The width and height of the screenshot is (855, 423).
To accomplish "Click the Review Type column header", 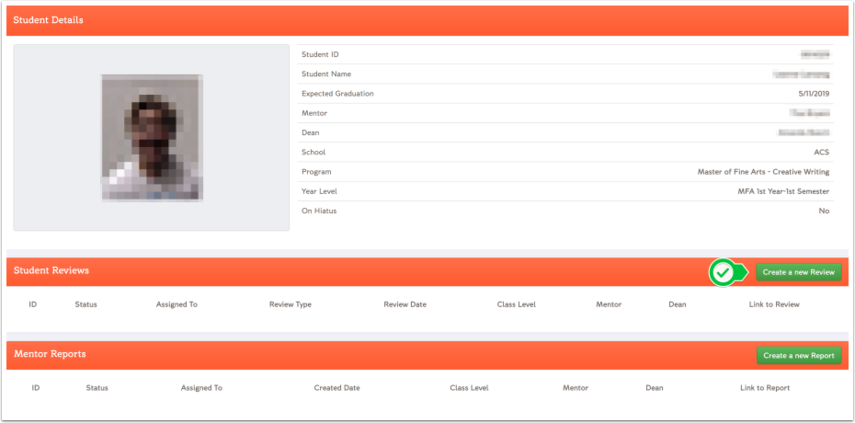I will pos(290,304).
